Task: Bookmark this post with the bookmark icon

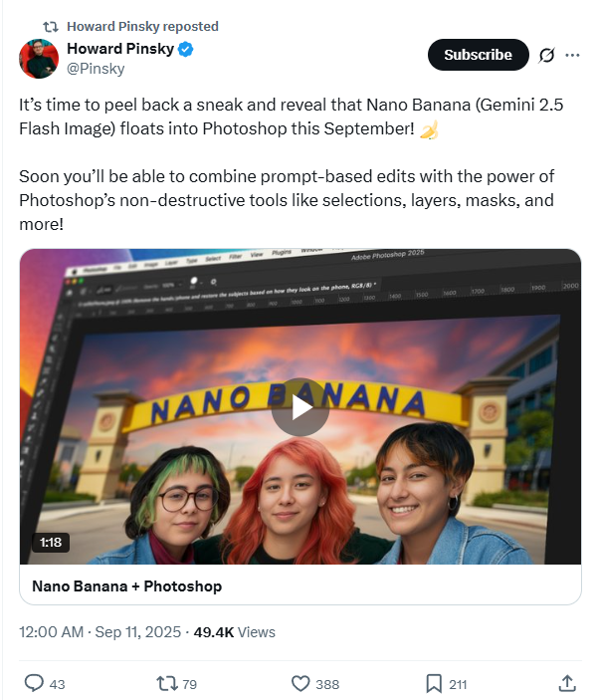Action: [434, 683]
